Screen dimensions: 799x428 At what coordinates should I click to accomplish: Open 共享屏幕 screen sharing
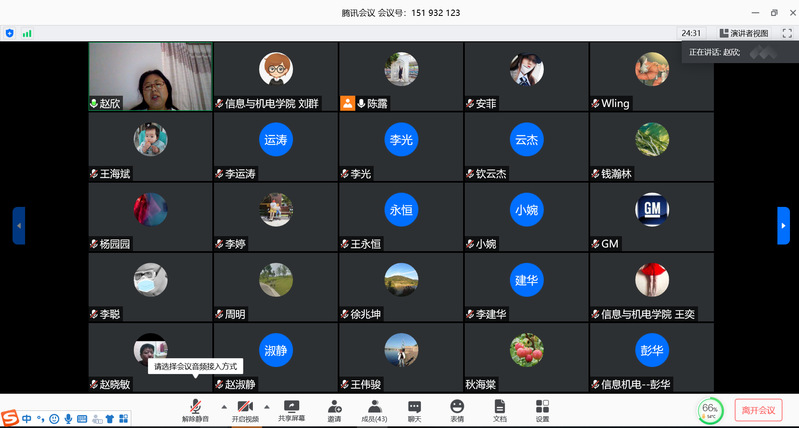(292, 407)
